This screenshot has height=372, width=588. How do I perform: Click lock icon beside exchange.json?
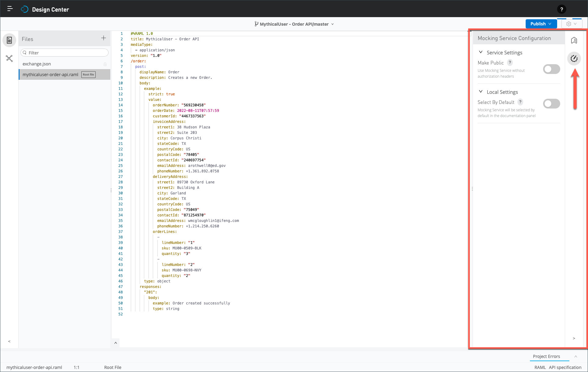(105, 64)
